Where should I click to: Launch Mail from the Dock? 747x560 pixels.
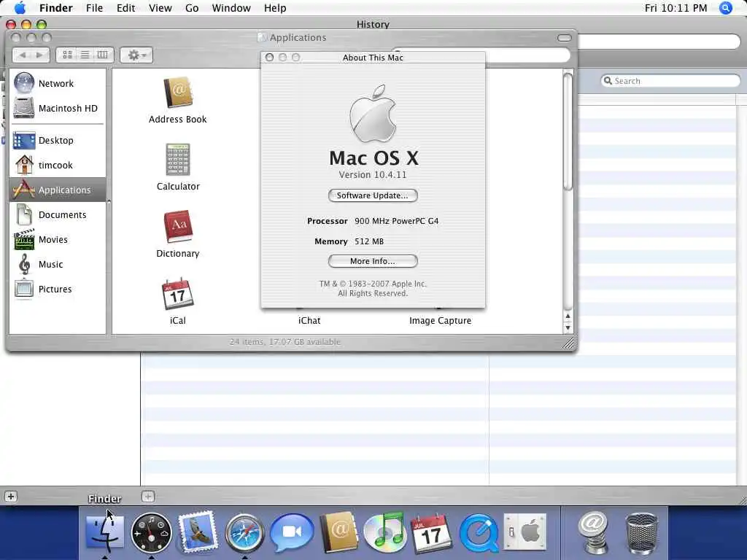(198, 532)
